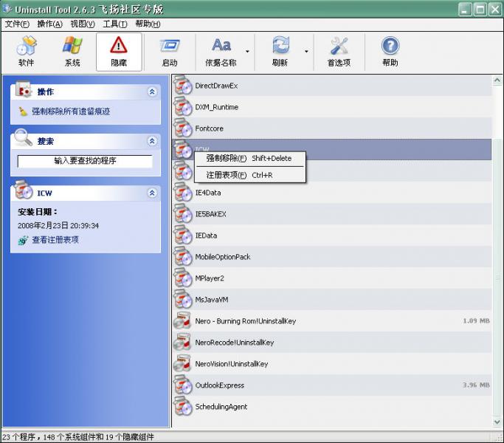The width and height of the screenshot is (504, 443).
Task: Open the 文件(F) menu
Action: tap(17, 24)
